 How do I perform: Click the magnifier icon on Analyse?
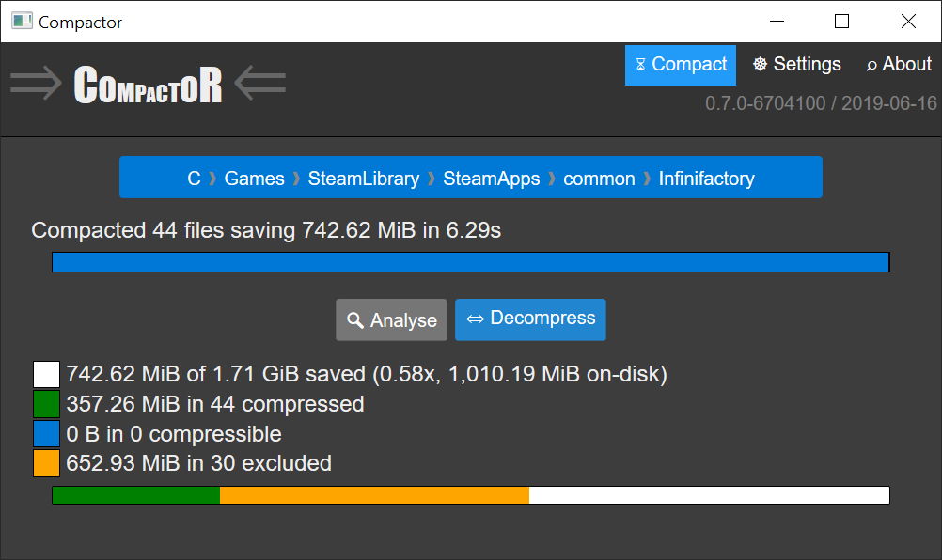click(x=355, y=320)
